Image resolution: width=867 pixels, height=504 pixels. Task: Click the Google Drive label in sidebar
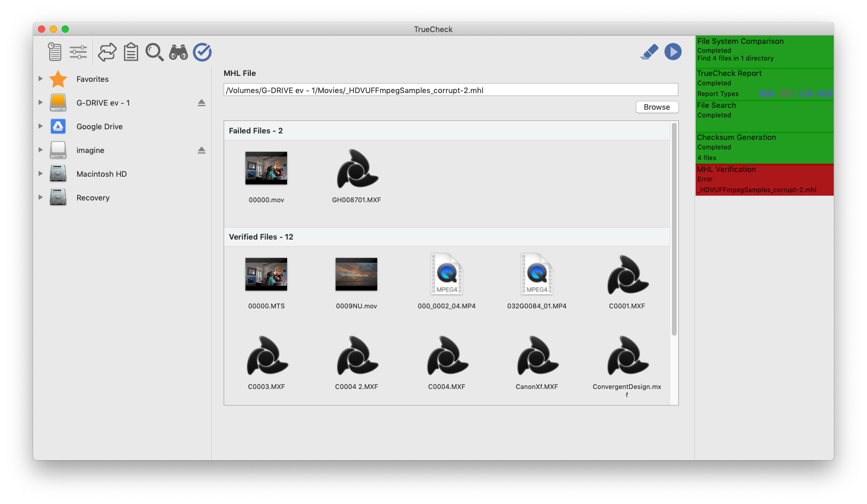pyautogui.click(x=100, y=126)
